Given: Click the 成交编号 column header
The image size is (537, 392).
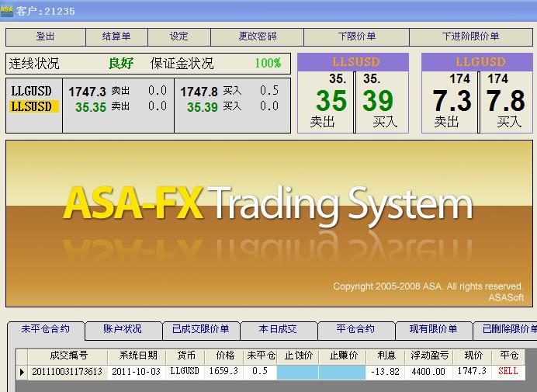Looking at the screenshot, I should (x=68, y=356).
